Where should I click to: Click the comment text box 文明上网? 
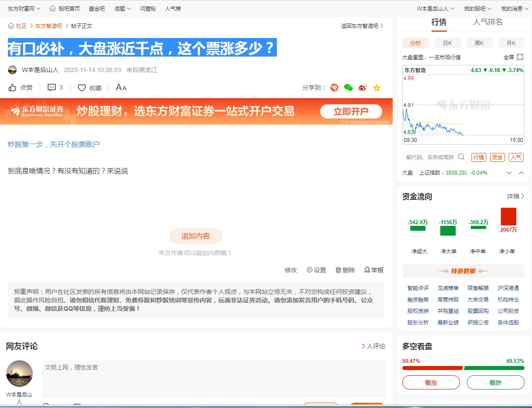[214, 379]
